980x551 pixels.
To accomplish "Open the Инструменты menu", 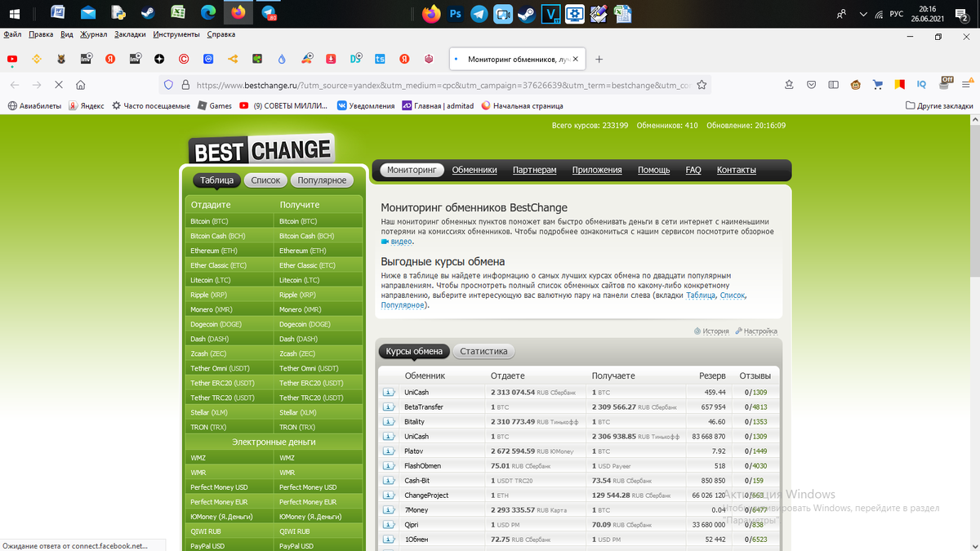I will pos(176,34).
